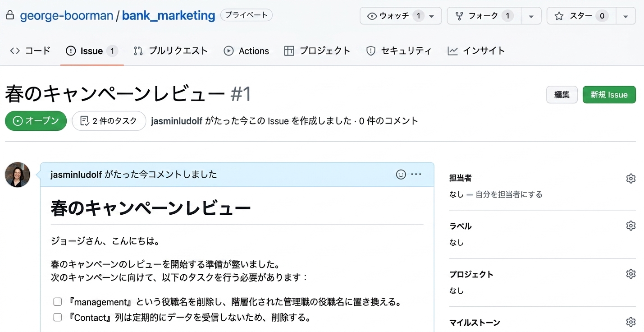Click the jasminludolf avatar picture
This screenshot has height=332, width=644.
coord(18,175)
